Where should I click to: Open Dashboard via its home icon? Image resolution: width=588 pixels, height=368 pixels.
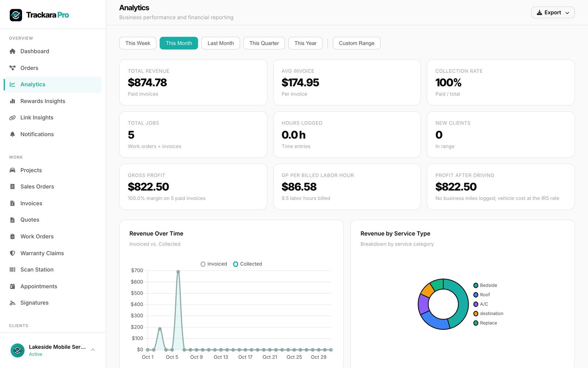12,51
